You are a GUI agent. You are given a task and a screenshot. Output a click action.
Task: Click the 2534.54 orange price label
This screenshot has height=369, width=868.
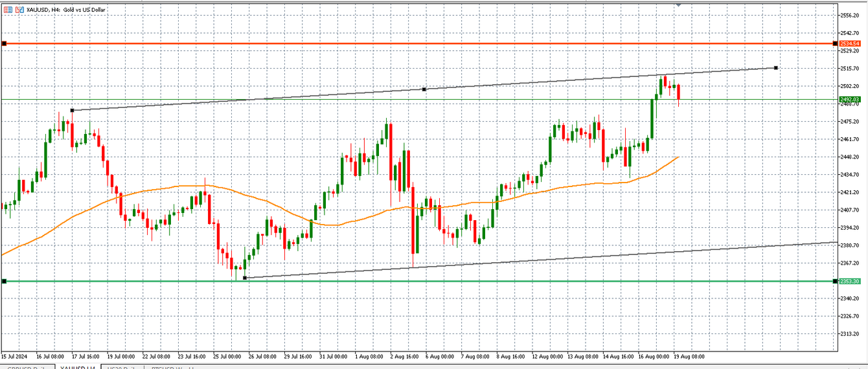[x=849, y=43]
